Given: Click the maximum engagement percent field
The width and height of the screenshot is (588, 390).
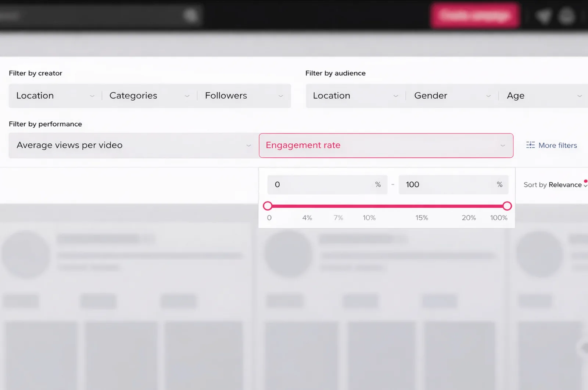Looking at the screenshot, I should (449, 185).
